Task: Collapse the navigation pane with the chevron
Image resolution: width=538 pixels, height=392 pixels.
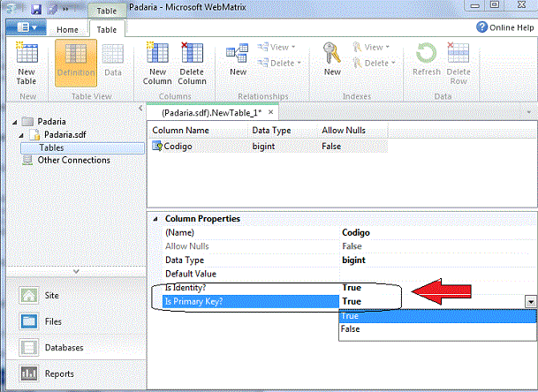Action: 140,109
